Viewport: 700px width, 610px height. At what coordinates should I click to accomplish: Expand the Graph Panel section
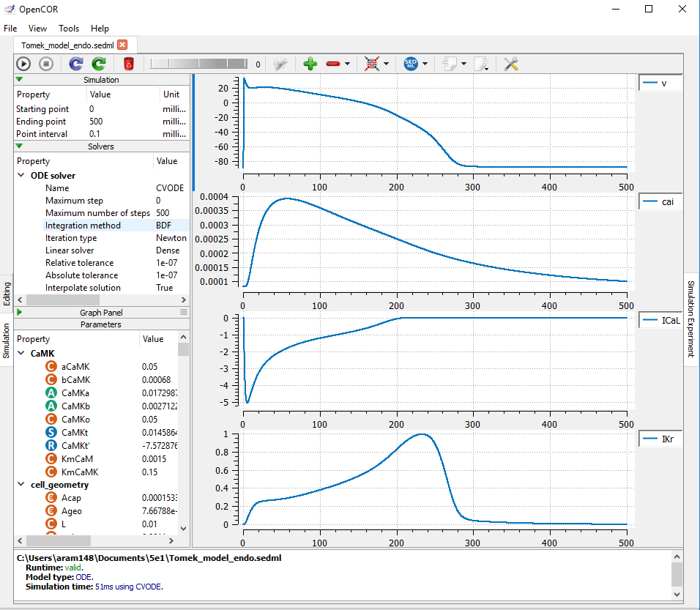[x=20, y=312]
